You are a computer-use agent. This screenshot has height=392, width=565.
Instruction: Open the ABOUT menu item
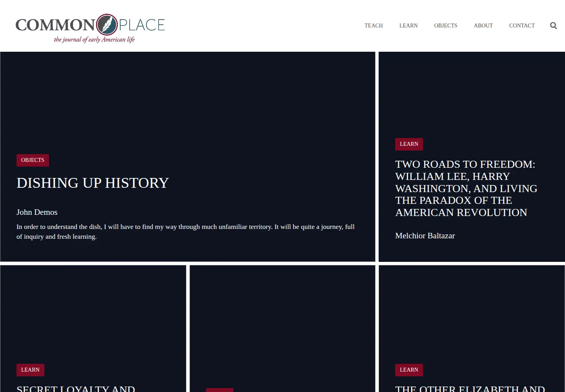(483, 25)
